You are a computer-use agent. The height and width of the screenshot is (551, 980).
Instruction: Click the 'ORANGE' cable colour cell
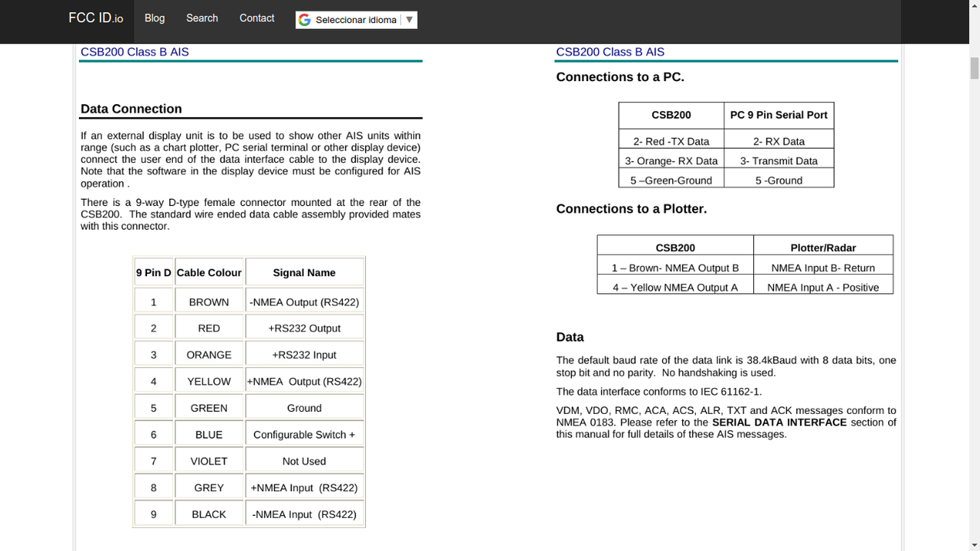pos(209,355)
